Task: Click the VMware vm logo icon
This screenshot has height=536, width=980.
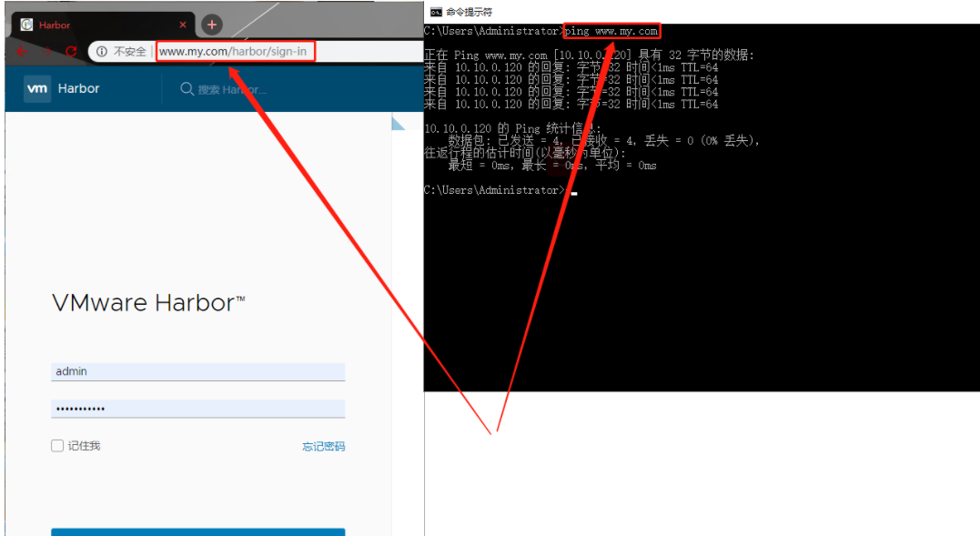Action: (37, 88)
